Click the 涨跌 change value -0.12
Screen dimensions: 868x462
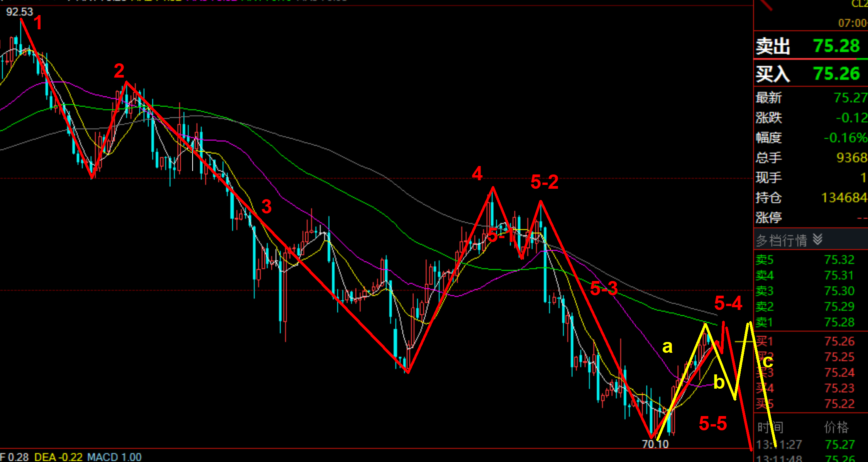[x=852, y=117]
